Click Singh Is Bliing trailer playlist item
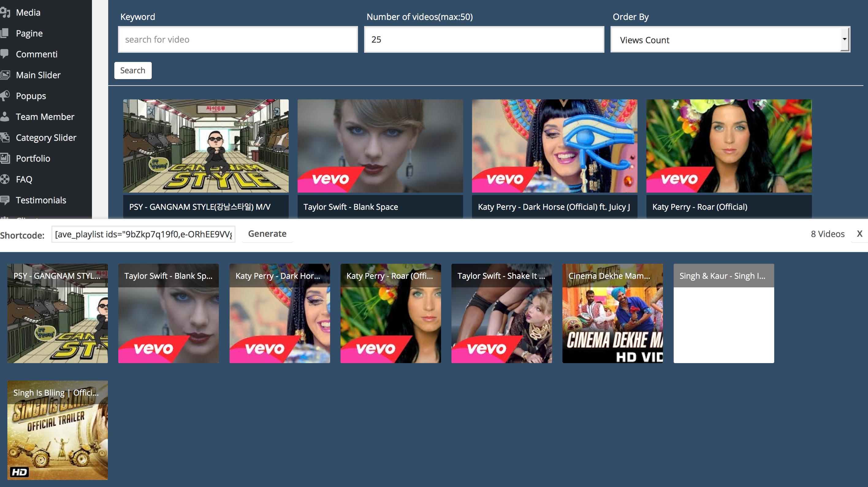Viewport: 868px width, 487px height. coord(58,430)
